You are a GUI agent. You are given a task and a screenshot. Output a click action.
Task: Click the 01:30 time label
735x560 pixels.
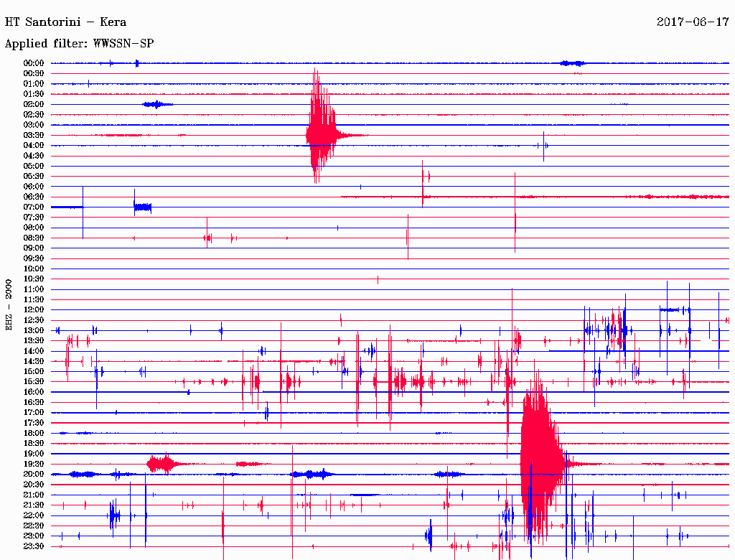pos(34,94)
